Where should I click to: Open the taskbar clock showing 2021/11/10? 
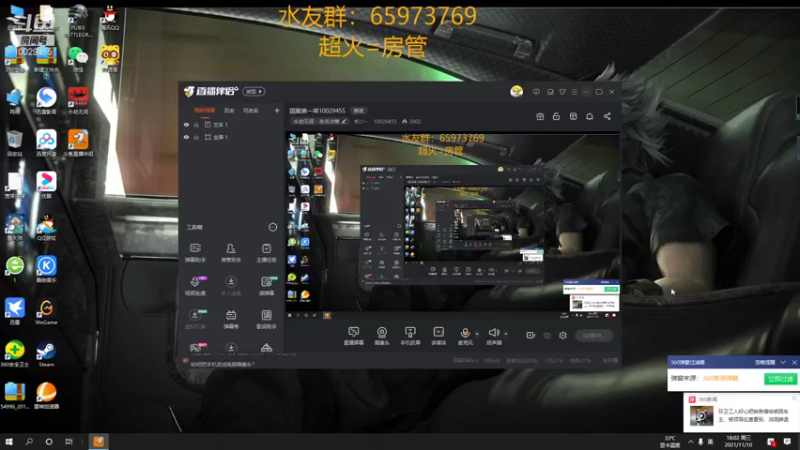[739, 441]
